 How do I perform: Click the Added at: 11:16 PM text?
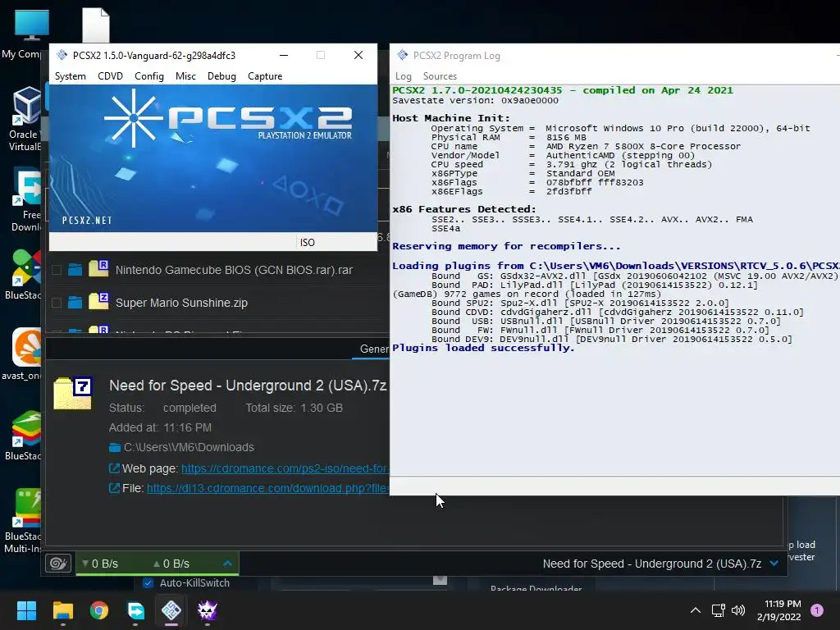tap(160, 427)
